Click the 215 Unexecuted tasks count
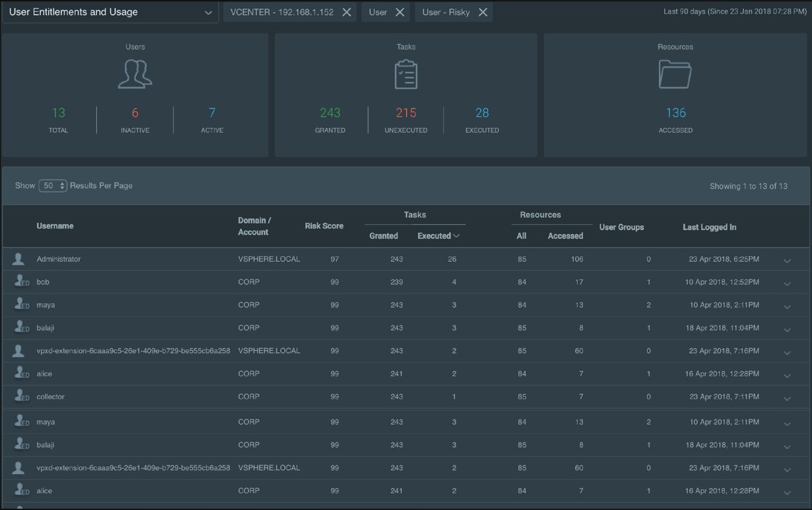This screenshot has width=812, height=510. [406, 113]
